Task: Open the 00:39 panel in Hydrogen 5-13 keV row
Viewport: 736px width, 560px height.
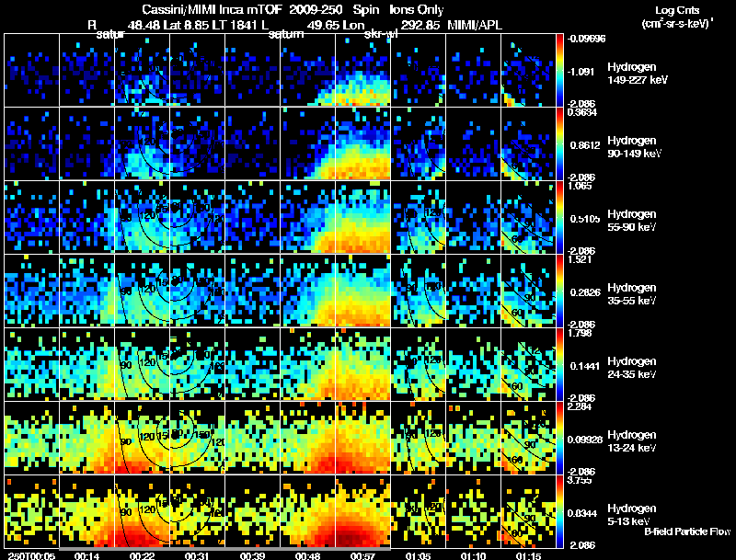Action: [x=252, y=511]
